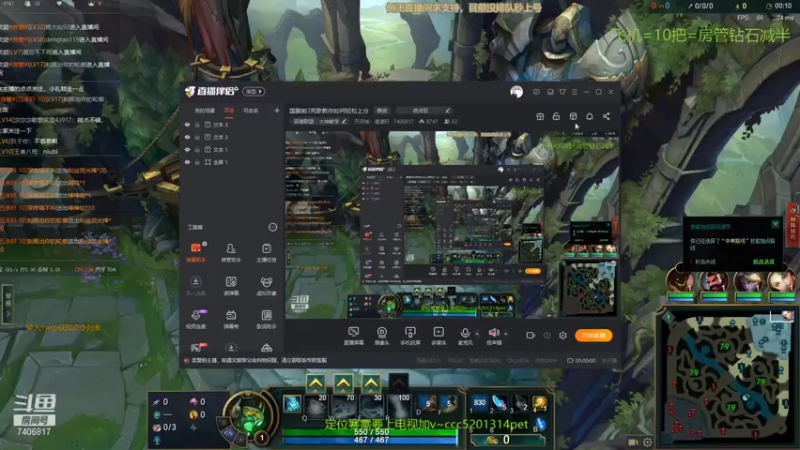Image resolution: width=800 pixels, height=450 pixels.
Task: Click the unlock padlock icon in the top toolbar
Action: (556, 116)
